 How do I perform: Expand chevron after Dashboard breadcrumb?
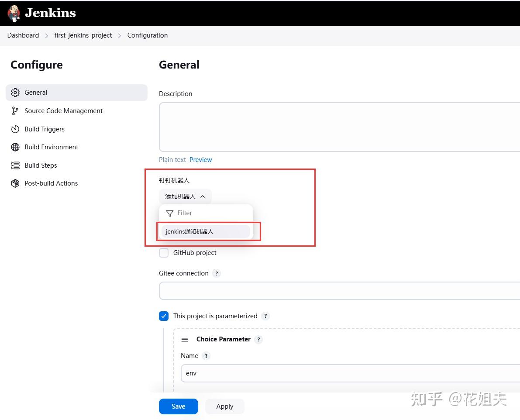pyautogui.click(x=46, y=35)
